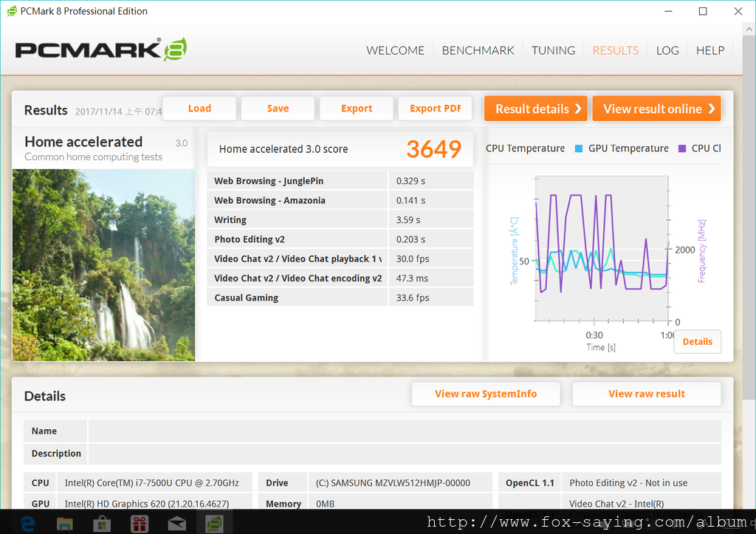
Task: Click the 33.6 fps value
Action: [413, 298]
